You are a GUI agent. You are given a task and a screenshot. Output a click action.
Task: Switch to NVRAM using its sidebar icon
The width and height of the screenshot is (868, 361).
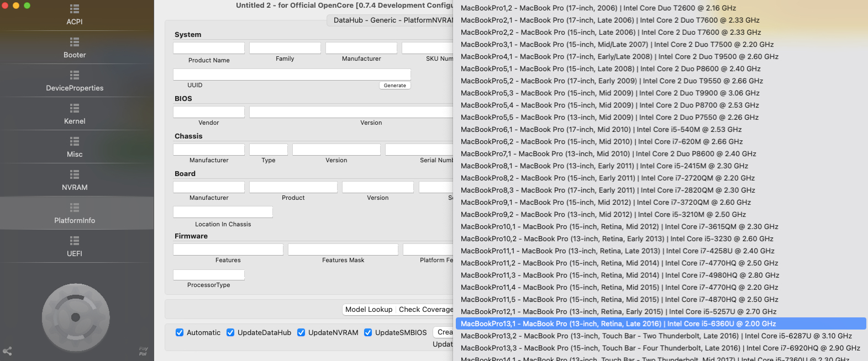(x=75, y=175)
